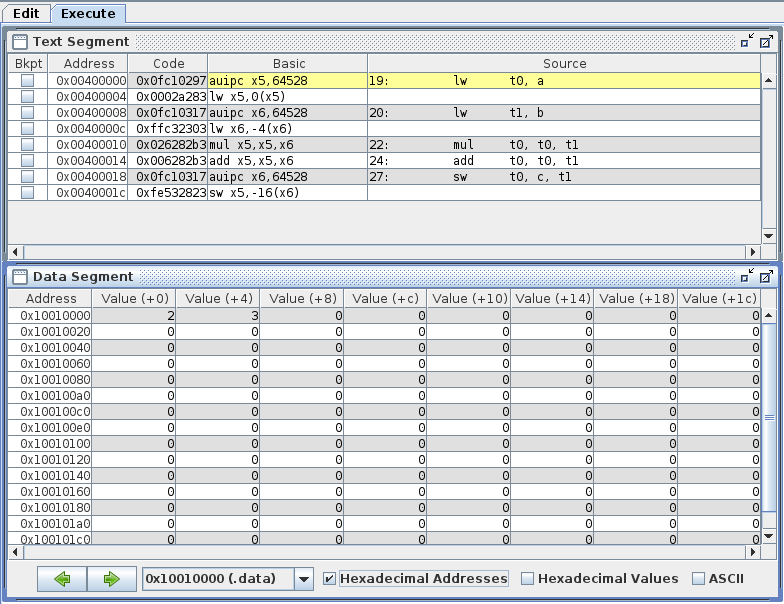This screenshot has height=604, width=784.
Task: Click the Value (+1c) column header
Action: (x=719, y=298)
